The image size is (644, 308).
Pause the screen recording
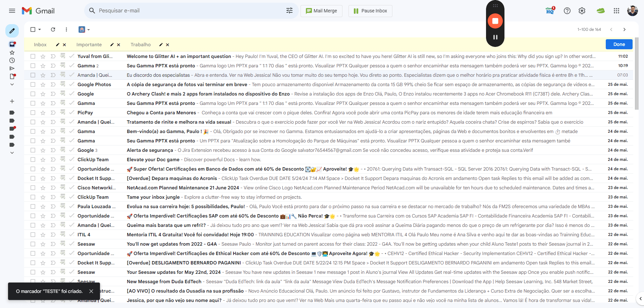click(495, 37)
